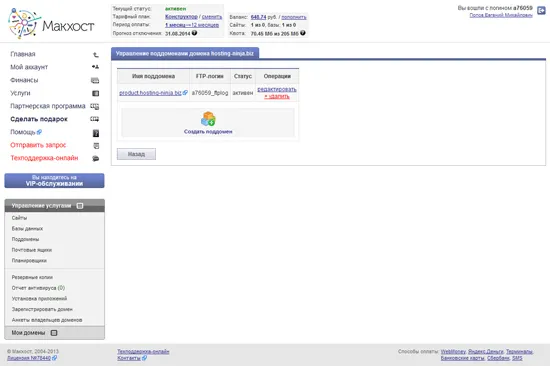Image resolution: width=550 pixels, height=366 pixels.
Task: Click the Конструктор tariff plan link
Action: coord(181,16)
